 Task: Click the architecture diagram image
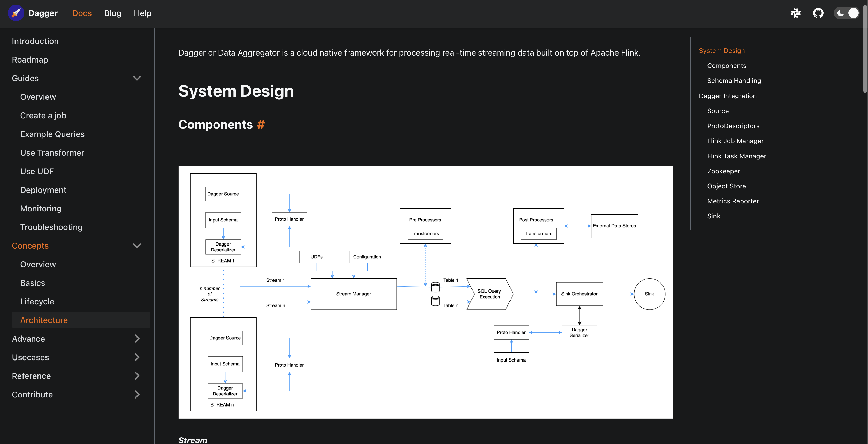point(425,292)
